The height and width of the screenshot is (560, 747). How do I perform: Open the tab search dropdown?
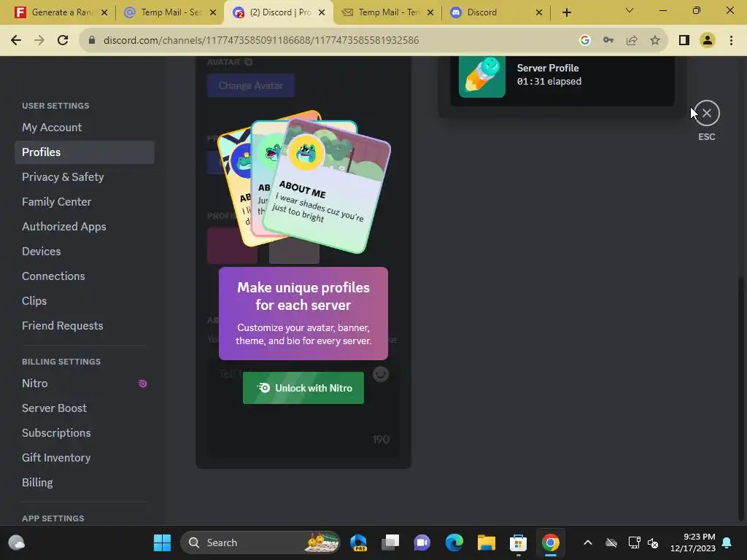630,10
